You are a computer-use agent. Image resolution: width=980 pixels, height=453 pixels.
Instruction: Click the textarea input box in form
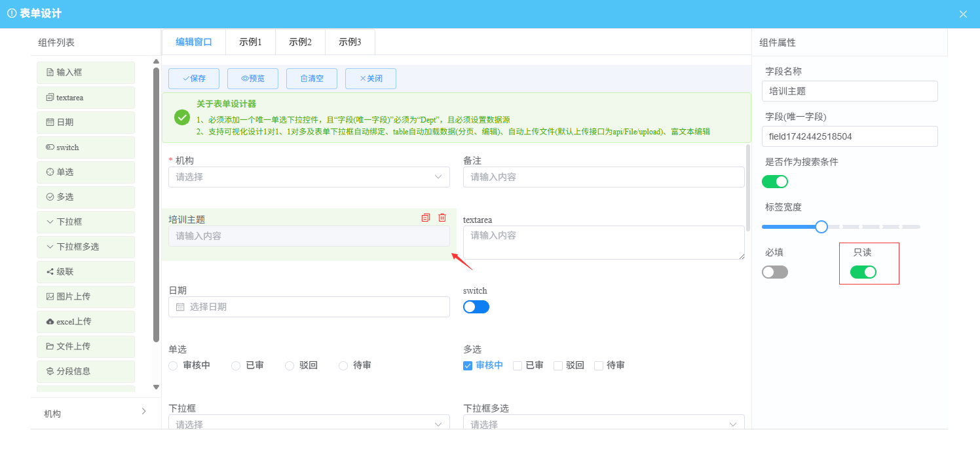(x=604, y=243)
